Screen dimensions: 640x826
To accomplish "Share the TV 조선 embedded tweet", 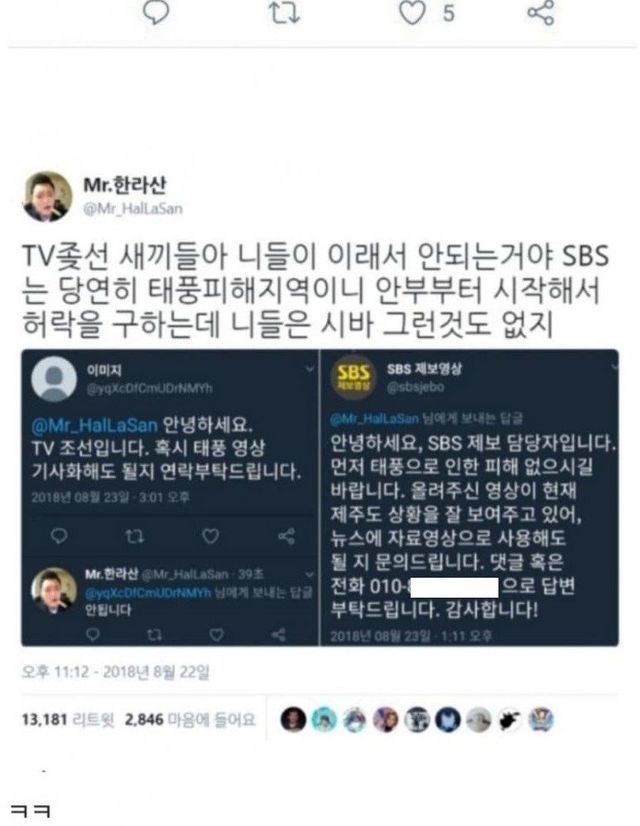I will pos(286,536).
